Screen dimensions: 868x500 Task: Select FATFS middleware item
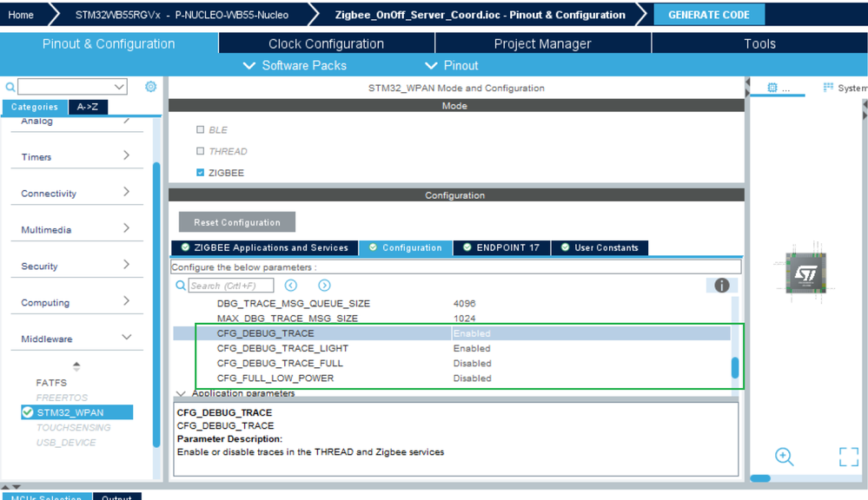coord(51,383)
